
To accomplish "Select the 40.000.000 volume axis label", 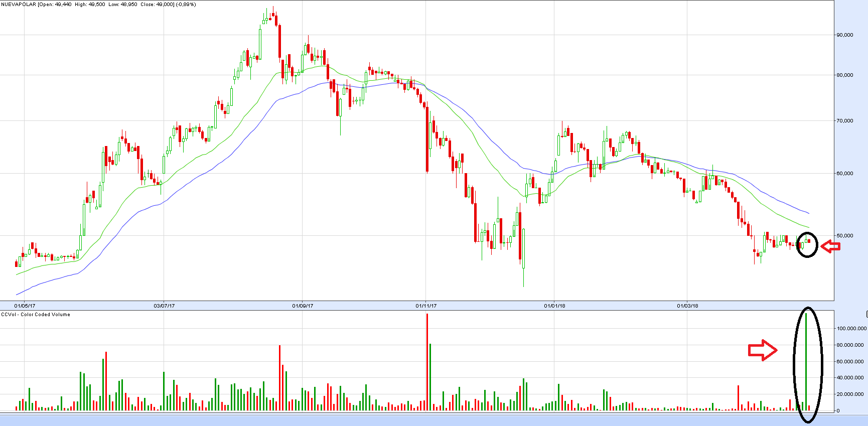I will (x=850, y=378).
